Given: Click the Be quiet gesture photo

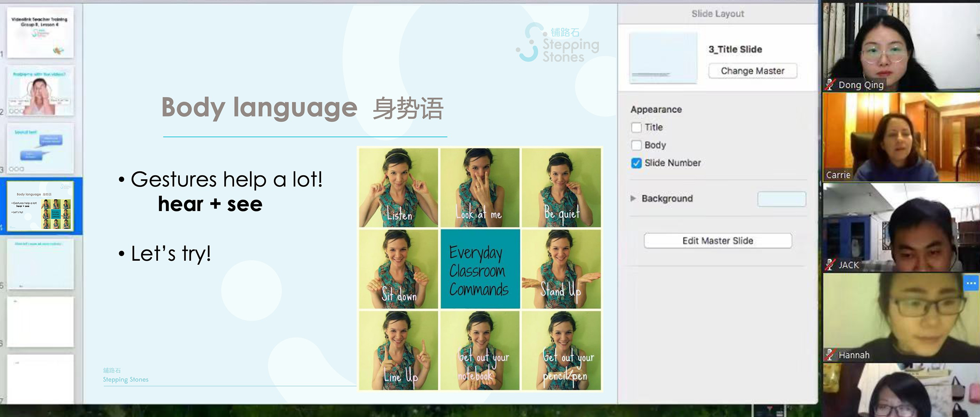Looking at the screenshot, I should click(561, 188).
